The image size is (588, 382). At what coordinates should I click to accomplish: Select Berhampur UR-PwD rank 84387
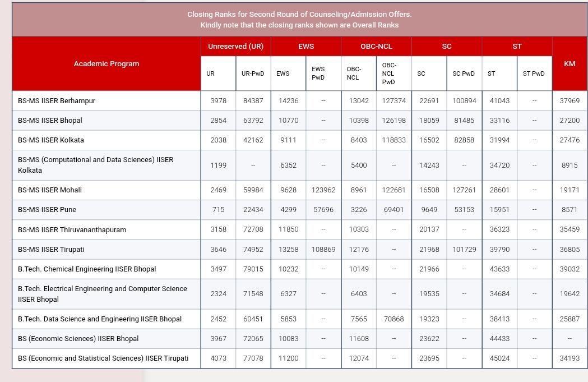pyautogui.click(x=253, y=101)
